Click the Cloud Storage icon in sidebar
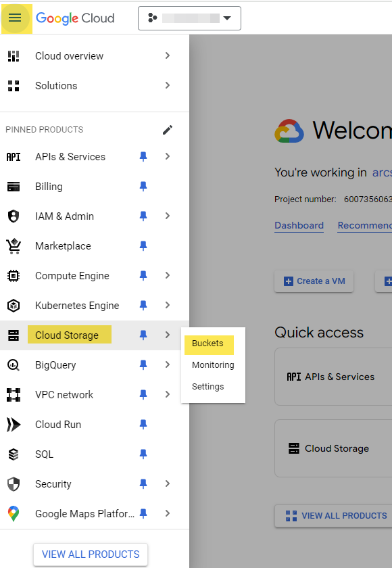 (14, 335)
